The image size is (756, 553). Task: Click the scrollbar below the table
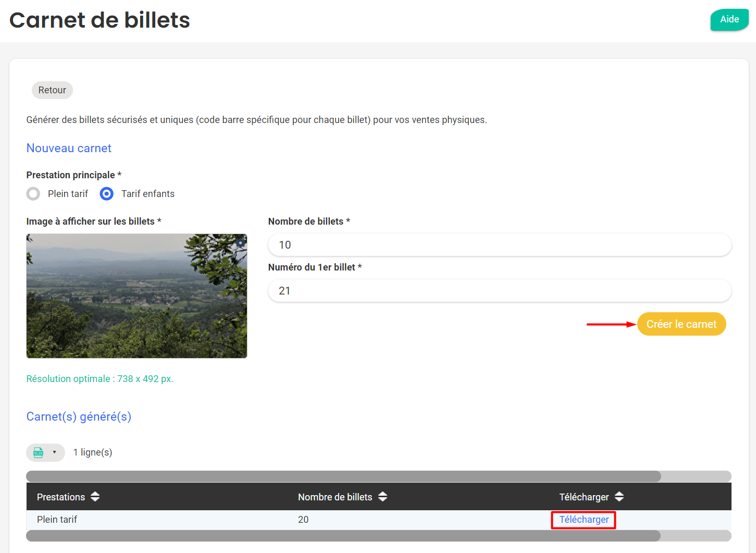(344, 536)
